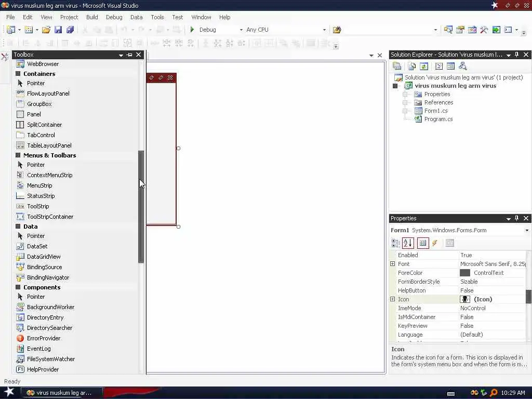The image size is (532, 399).
Task: Select the ErrorProvider component in Toolbox
Action: point(44,338)
